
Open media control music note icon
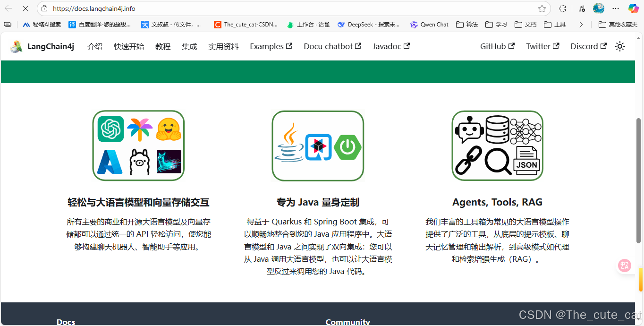coord(582,9)
